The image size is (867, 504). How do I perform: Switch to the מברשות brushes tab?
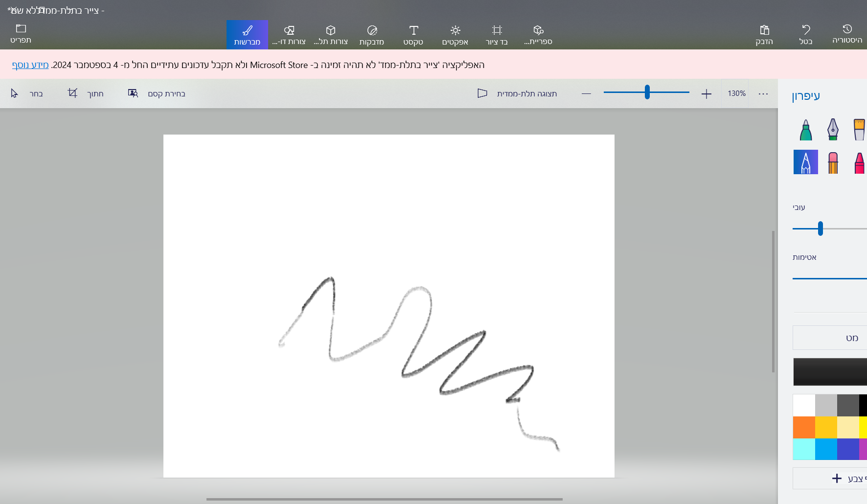(x=247, y=35)
